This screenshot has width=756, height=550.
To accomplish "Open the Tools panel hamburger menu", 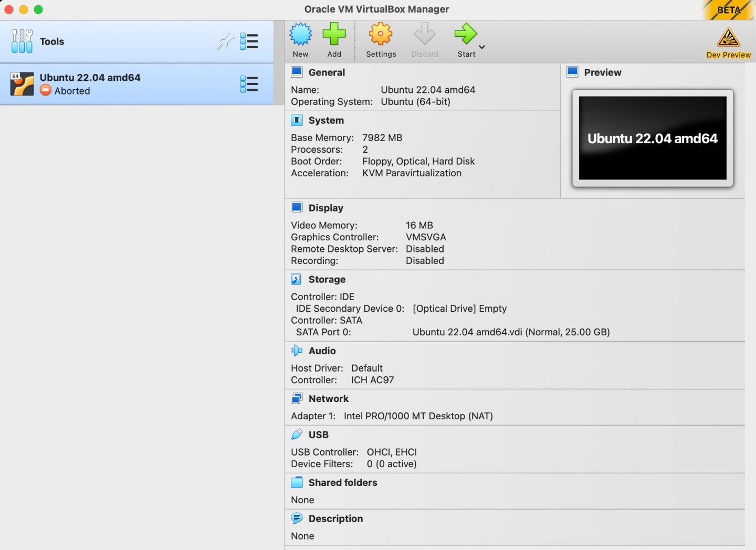I will 249,41.
